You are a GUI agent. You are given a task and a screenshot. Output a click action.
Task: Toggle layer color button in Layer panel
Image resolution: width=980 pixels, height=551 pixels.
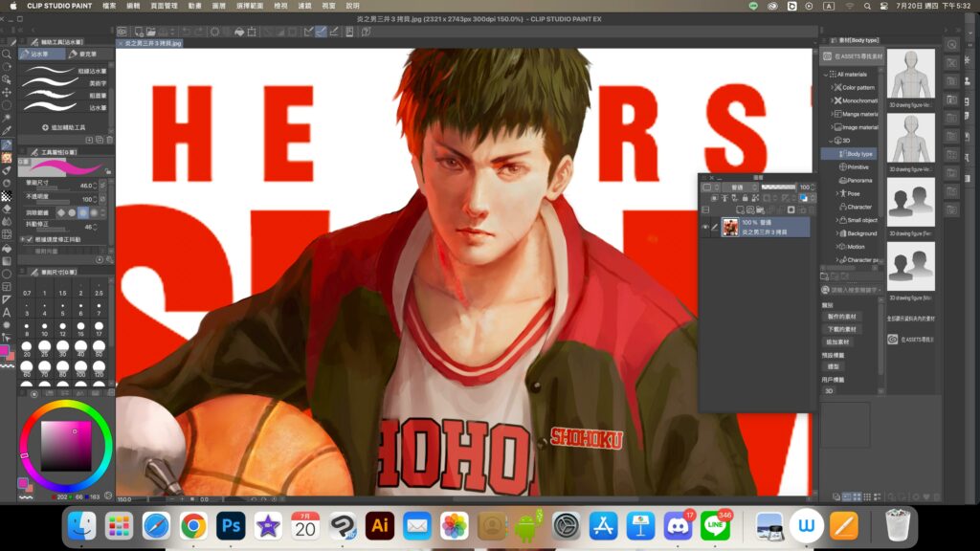pos(804,198)
